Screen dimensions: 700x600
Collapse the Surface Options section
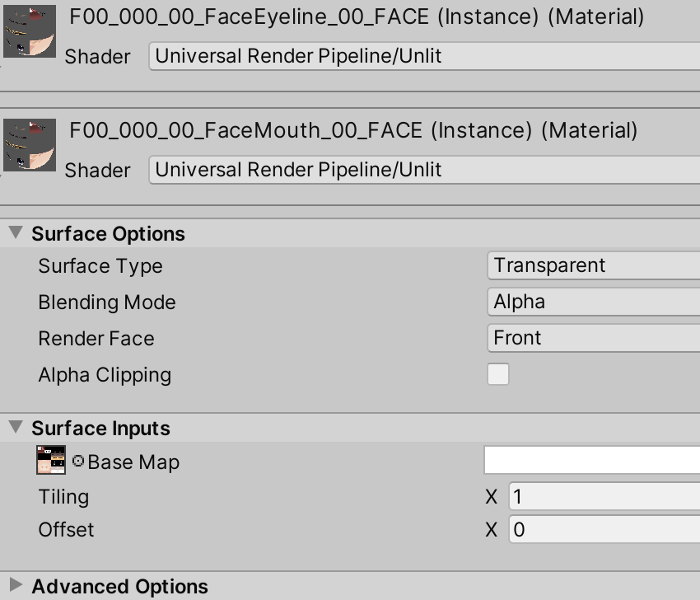16,233
